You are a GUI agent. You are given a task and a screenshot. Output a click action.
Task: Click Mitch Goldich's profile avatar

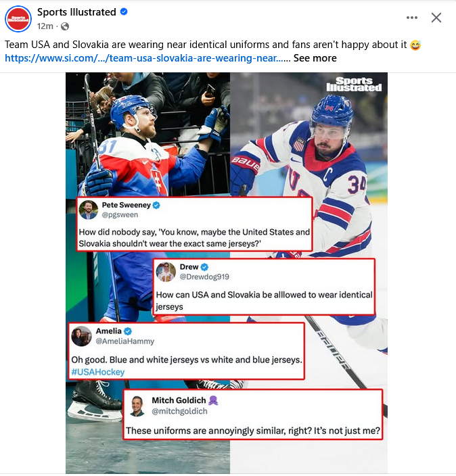point(137,406)
